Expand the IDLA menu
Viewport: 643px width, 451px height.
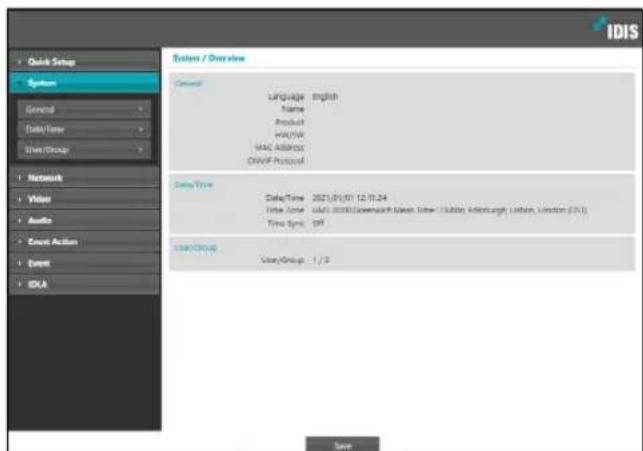point(84,285)
